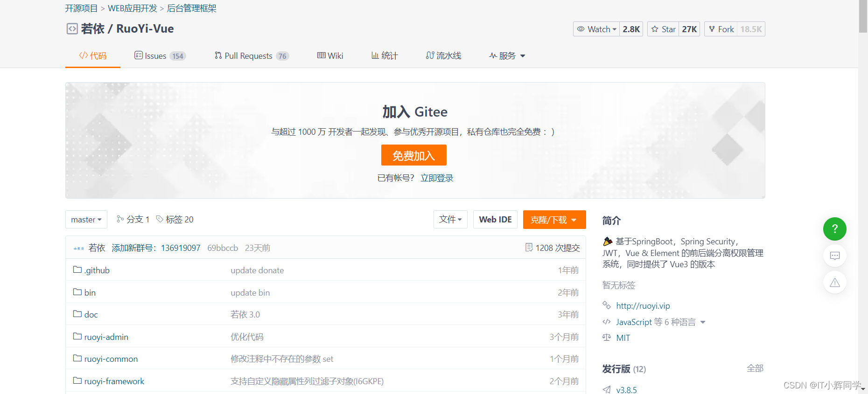Open the 文件 dropdown menu

pyautogui.click(x=450, y=220)
